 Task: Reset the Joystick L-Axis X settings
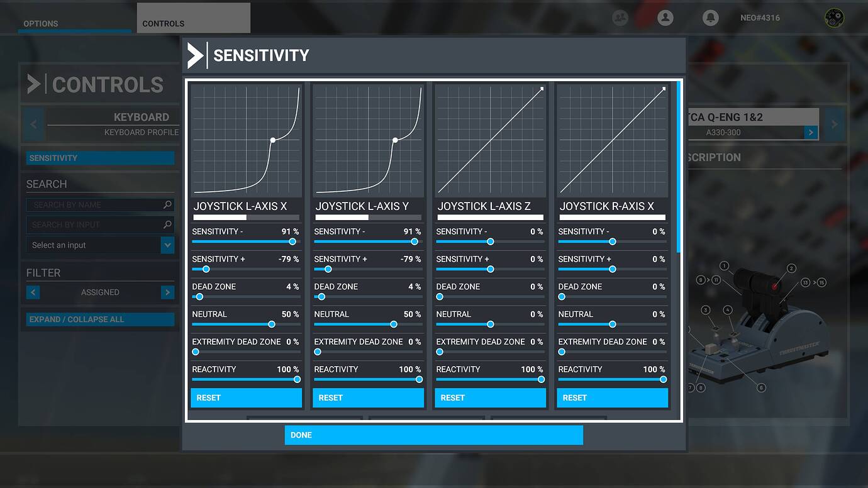tap(246, 397)
